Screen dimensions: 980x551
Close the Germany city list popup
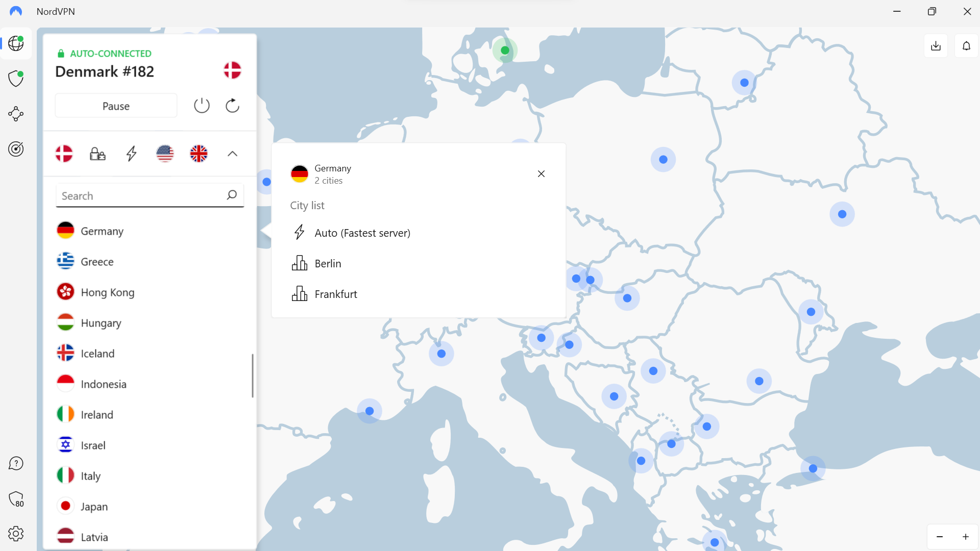541,174
